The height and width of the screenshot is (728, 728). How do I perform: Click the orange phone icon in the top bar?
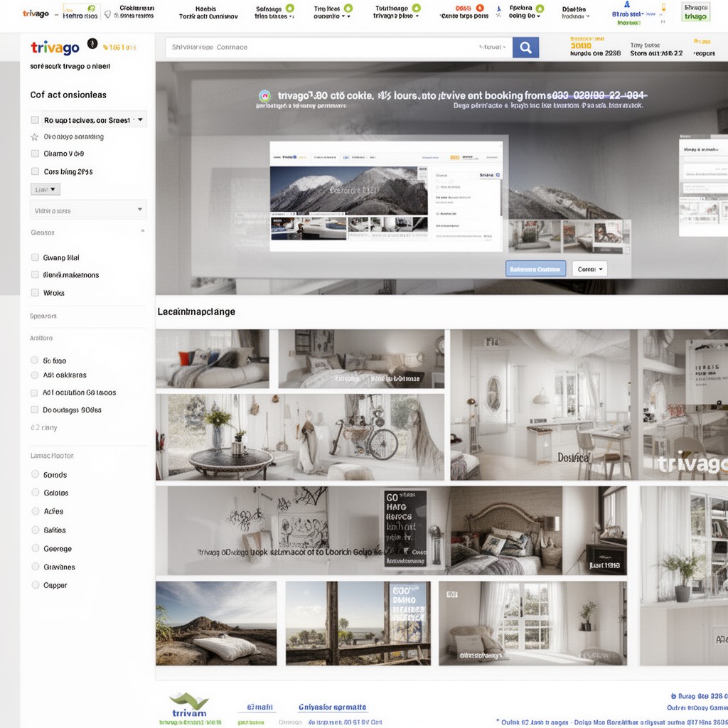point(663,7)
